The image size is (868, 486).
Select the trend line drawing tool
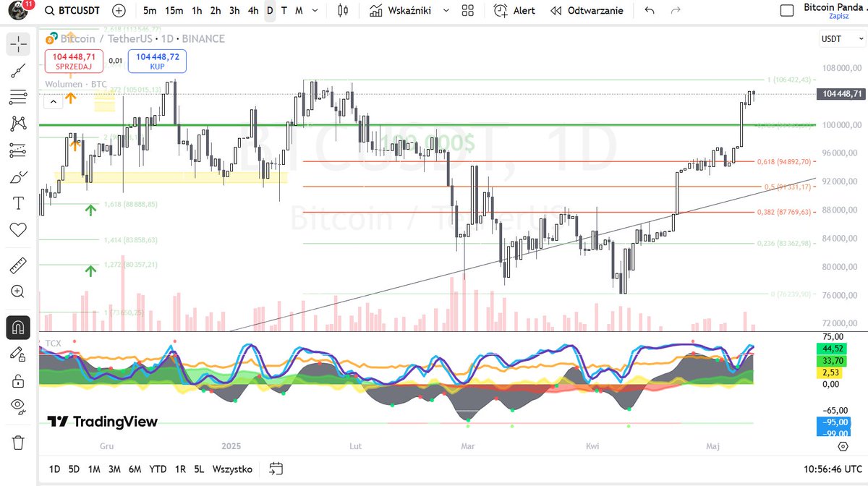coord(18,70)
